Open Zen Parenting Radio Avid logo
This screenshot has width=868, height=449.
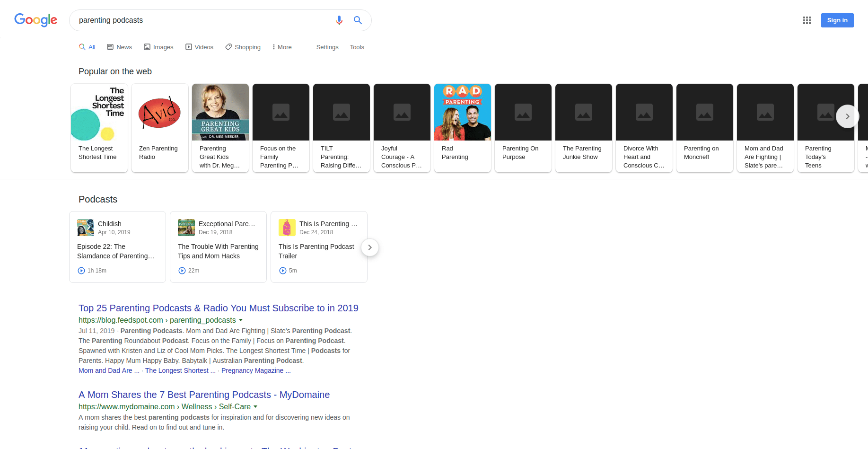160,112
